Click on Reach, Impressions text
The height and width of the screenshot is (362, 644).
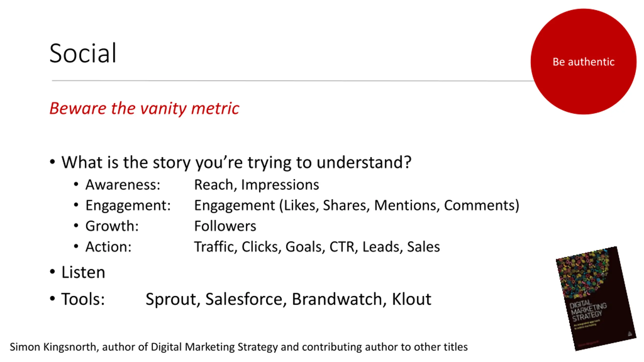(x=257, y=185)
